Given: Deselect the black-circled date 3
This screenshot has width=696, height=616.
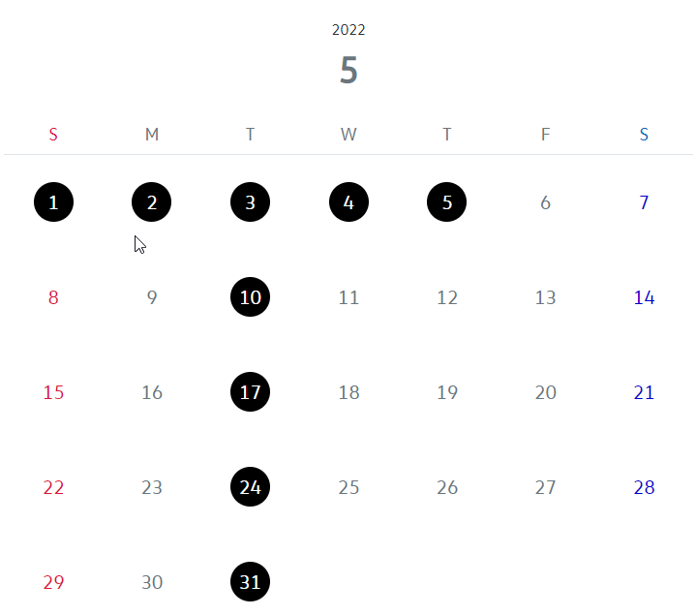Looking at the screenshot, I should pyautogui.click(x=251, y=202).
